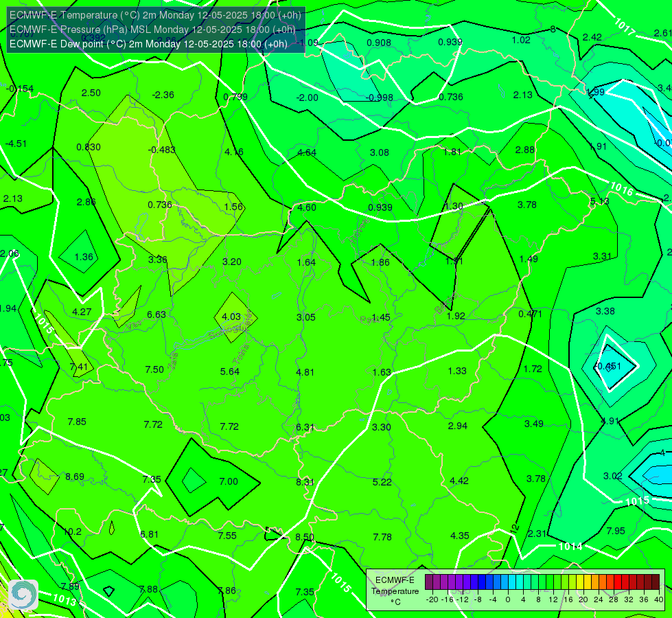
Task: Click the 6.31 dew point value
Action: 305,428
